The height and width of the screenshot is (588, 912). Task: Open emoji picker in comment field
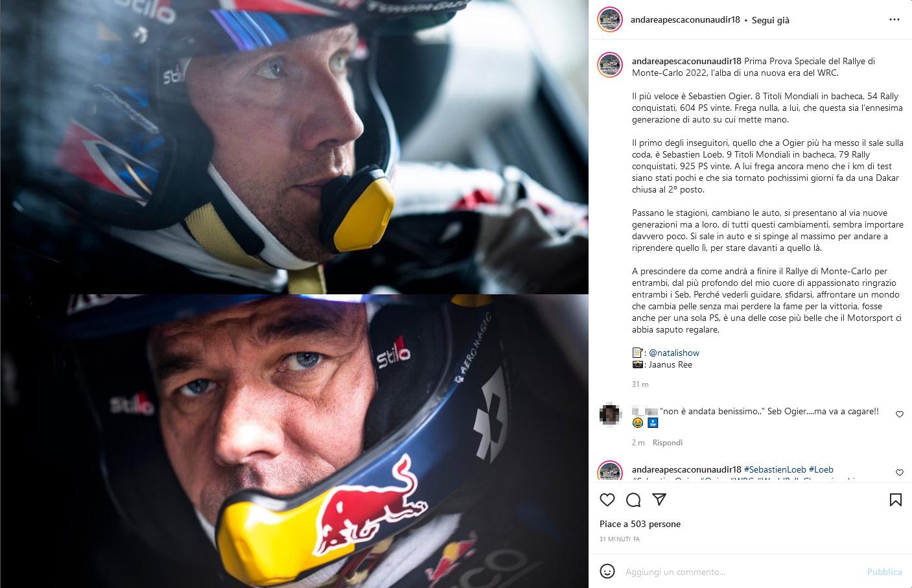pos(607,571)
